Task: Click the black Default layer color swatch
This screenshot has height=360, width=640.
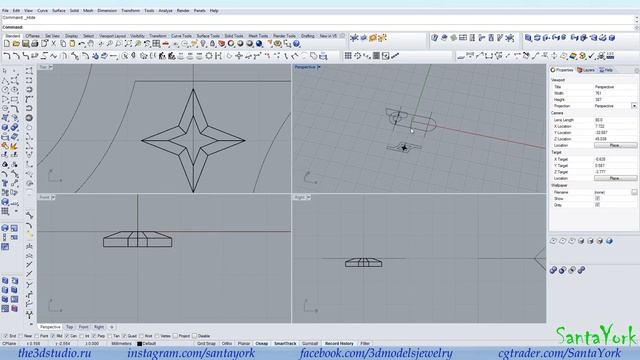Action: (139, 344)
